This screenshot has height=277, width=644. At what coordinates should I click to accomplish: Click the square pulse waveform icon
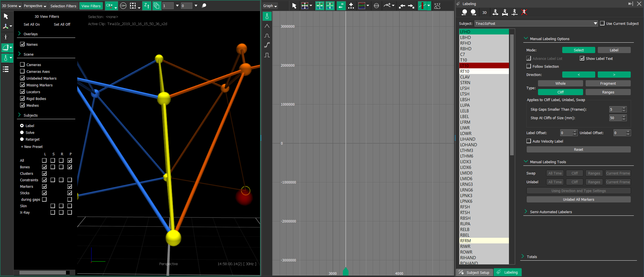click(x=267, y=55)
